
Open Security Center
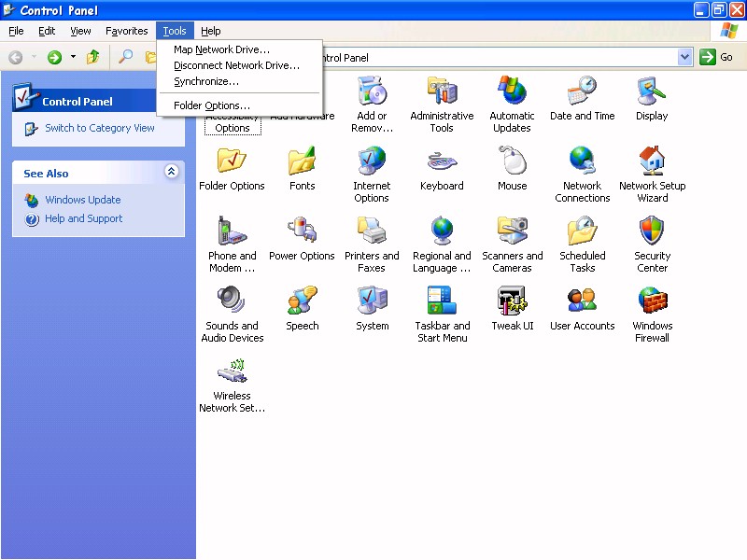pyautogui.click(x=652, y=245)
